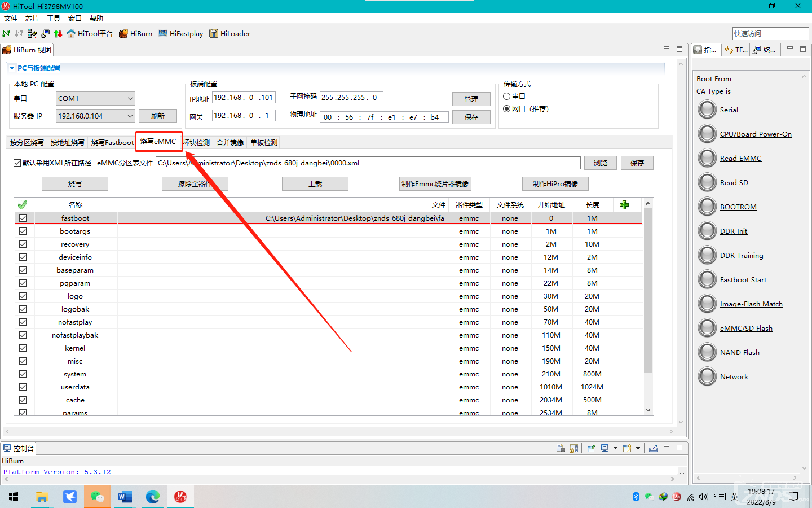Screen dimensions: 812x508
Task: Open the Word taskbar icon
Action: click(x=125, y=497)
